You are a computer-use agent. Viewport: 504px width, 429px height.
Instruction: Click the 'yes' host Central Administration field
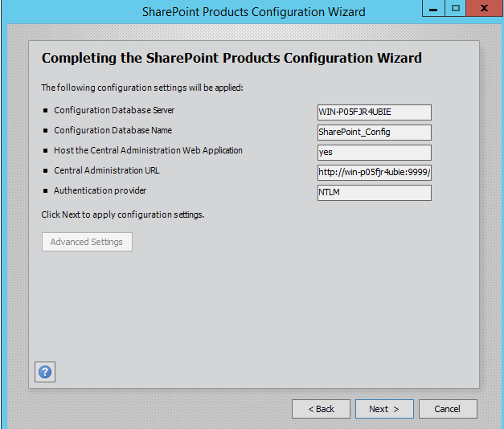tap(375, 153)
